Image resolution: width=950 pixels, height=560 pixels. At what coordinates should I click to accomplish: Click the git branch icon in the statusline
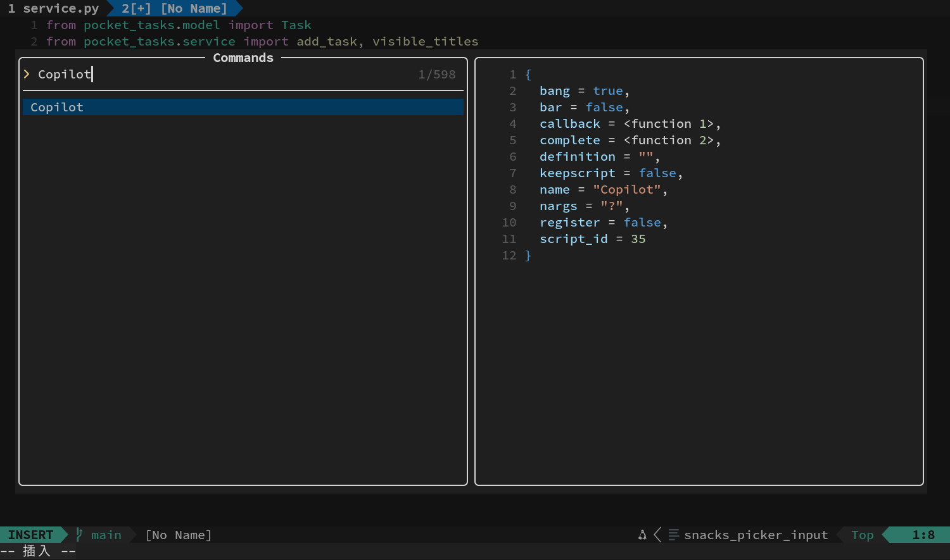coord(79,535)
